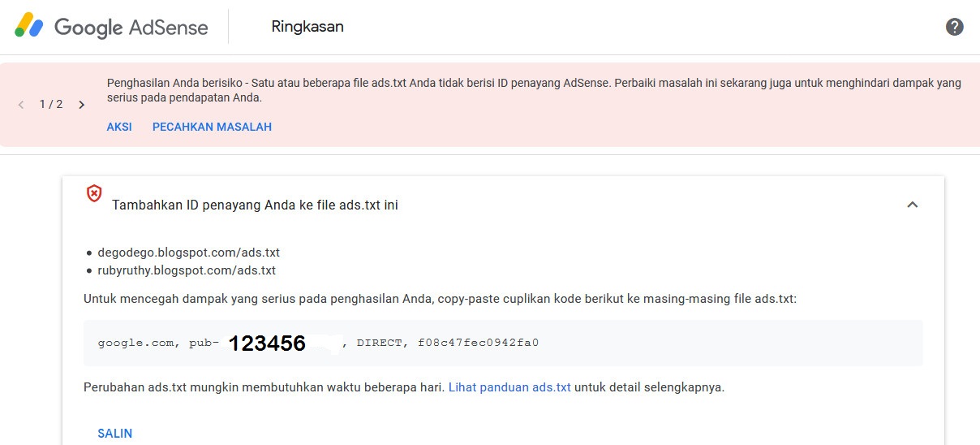Viewport: 980px width, 445px height.
Task: Click the Ringkasan page title
Action: point(307,27)
